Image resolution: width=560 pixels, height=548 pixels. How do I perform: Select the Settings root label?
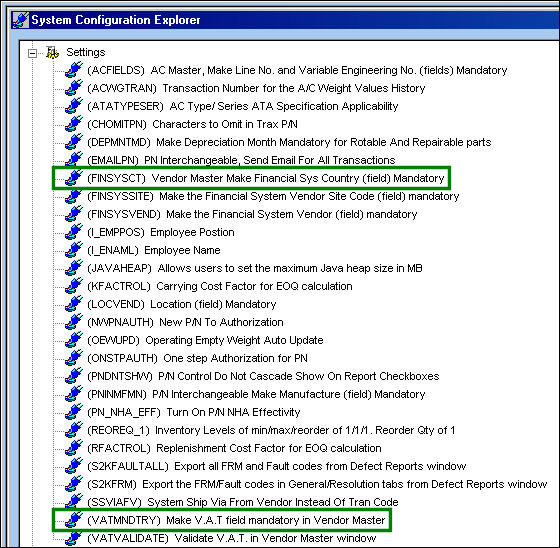[x=86, y=53]
